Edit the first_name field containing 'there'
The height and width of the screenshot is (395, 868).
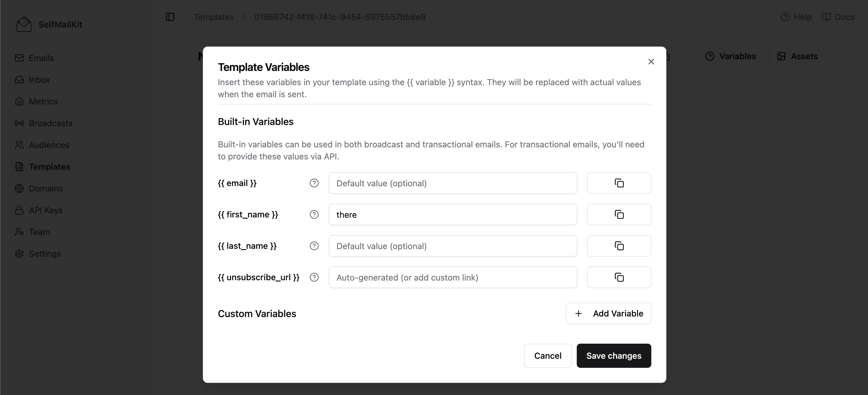coord(453,214)
